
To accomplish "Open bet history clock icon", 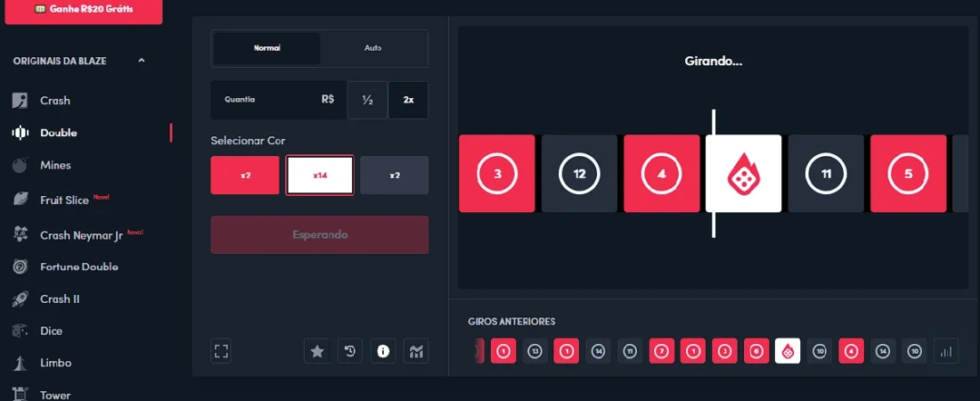I will tap(350, 351).
